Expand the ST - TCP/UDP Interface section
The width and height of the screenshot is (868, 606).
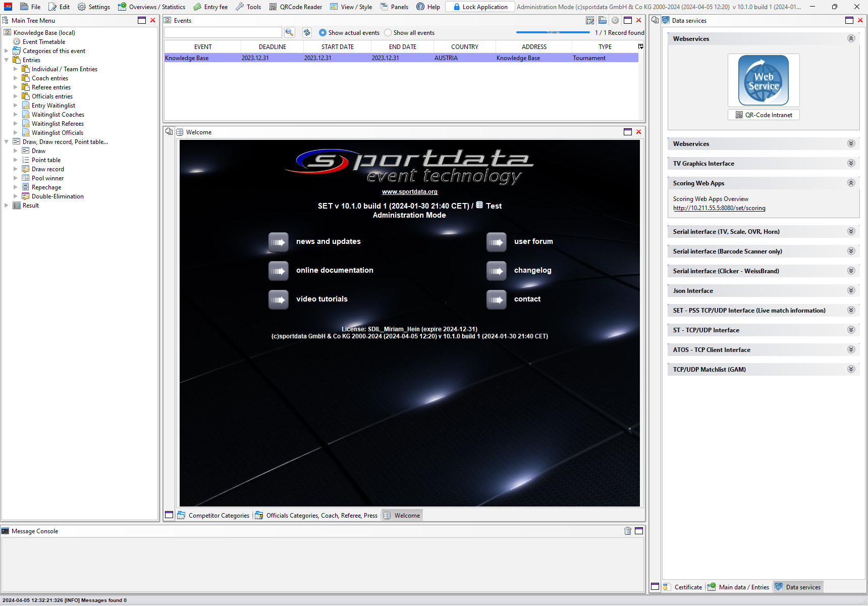851,330
